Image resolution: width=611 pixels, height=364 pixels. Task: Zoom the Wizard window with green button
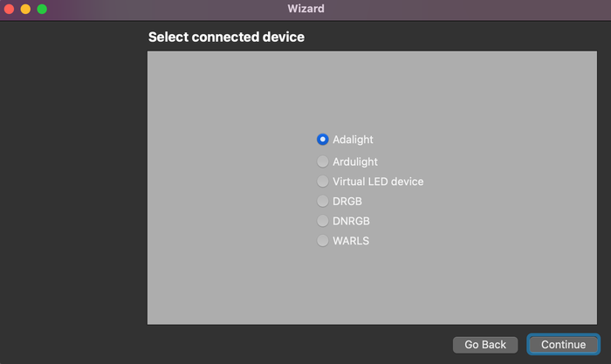42,9
